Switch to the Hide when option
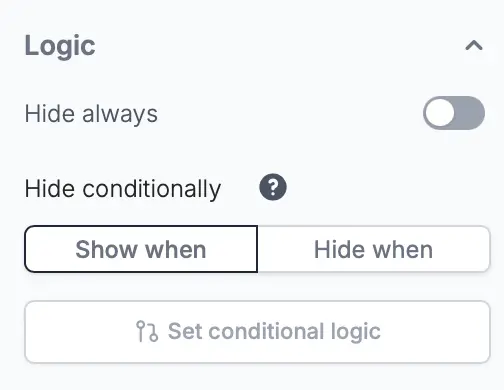The width and height of the screenshot is (504, 390). coord(374,249)
